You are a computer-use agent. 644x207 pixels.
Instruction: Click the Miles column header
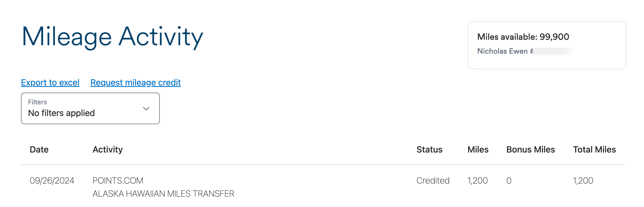coord(478,150)
